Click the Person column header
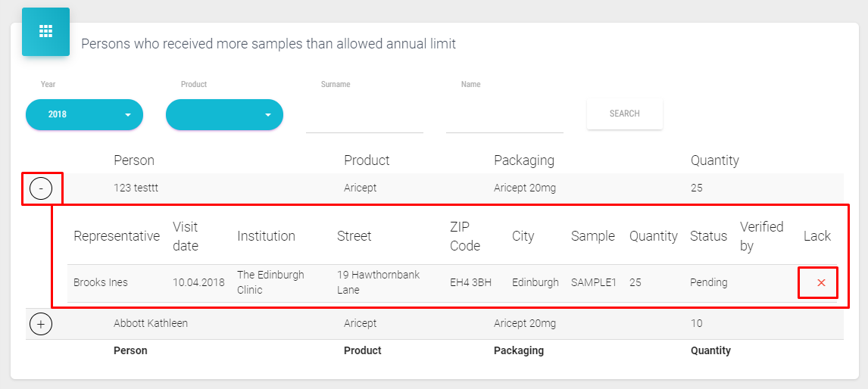868x389 pixels. pyautogui.click(x=134, y=160)
